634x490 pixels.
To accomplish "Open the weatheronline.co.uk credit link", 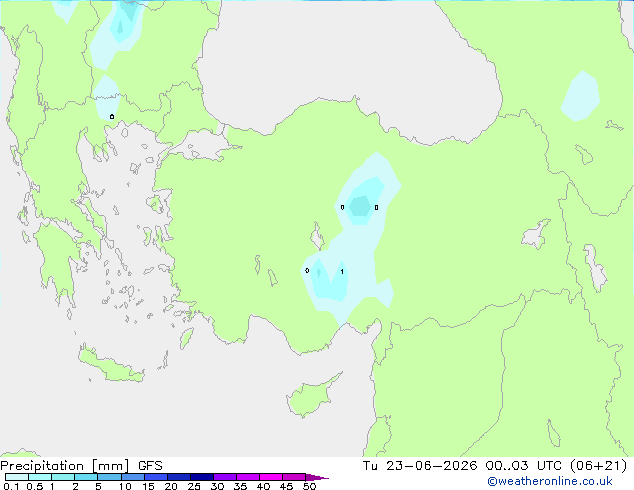I will [x=550, y=481].
